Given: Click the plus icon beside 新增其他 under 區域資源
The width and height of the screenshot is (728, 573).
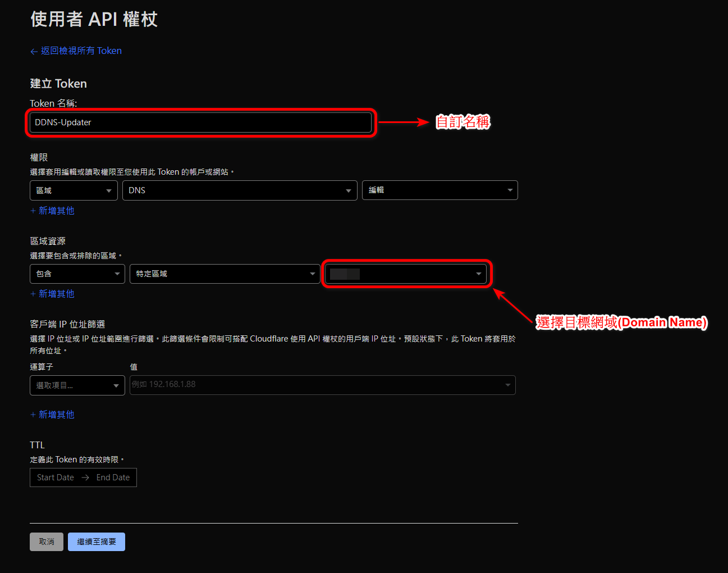Looking at the screenshot, I should (33, 293).
